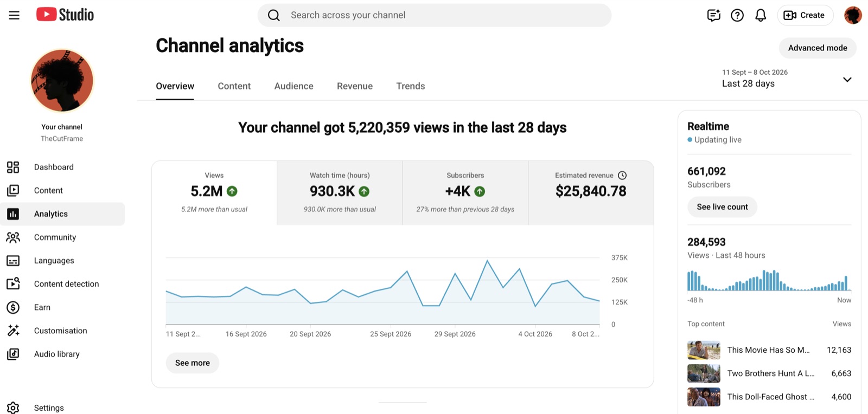Click the channel profile picture in sidebar
This screenshot has height=414, width=868.
point(62,81)
